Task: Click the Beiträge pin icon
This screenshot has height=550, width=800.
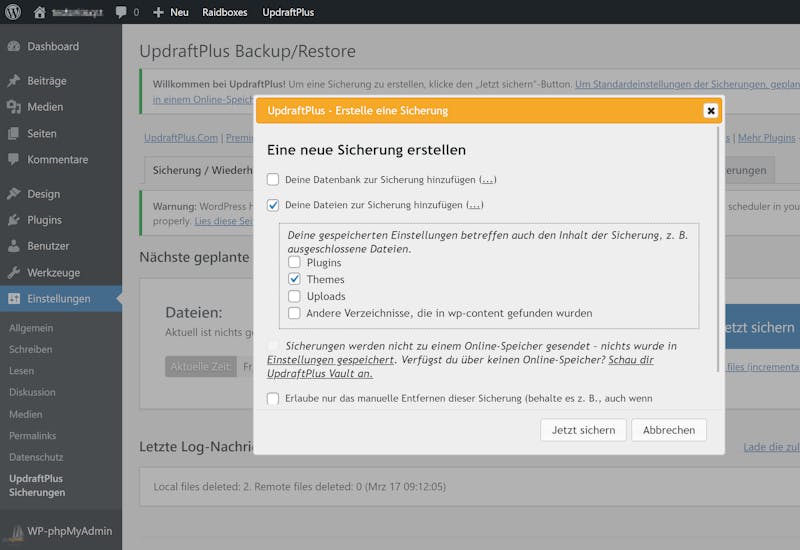Action: (14, 81)
